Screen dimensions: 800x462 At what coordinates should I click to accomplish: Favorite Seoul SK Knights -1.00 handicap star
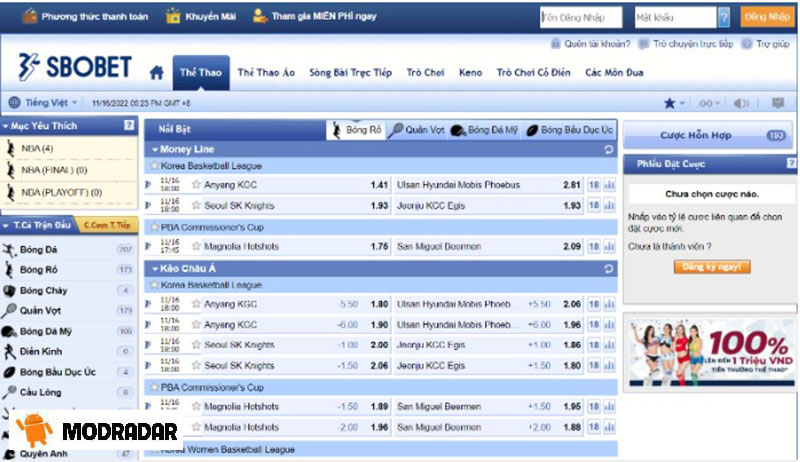click(196, 345)
